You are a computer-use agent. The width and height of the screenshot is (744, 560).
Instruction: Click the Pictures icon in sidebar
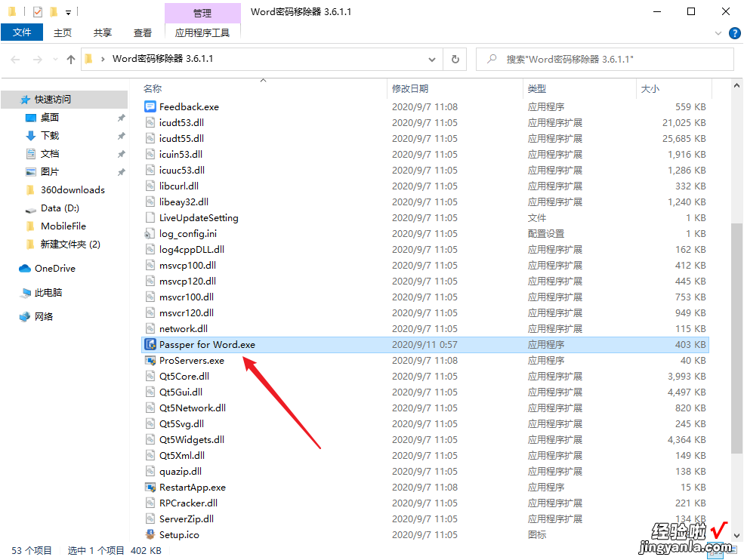coord(31,171)
